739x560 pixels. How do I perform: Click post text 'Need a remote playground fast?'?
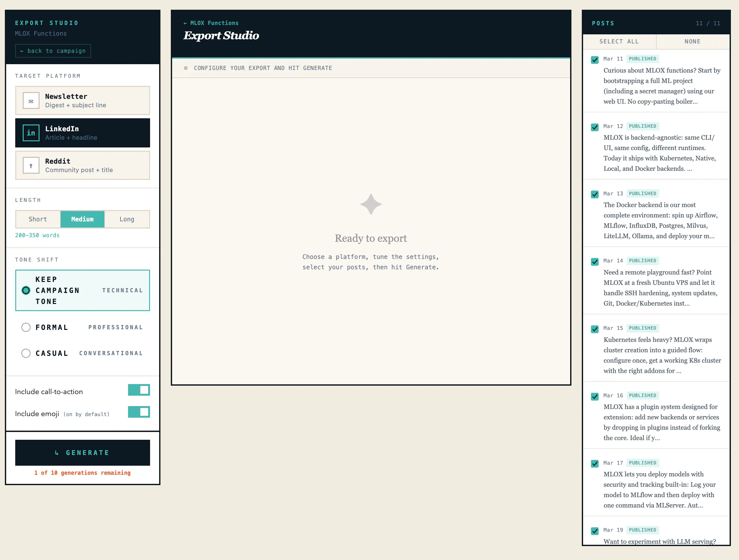point(649,272)
